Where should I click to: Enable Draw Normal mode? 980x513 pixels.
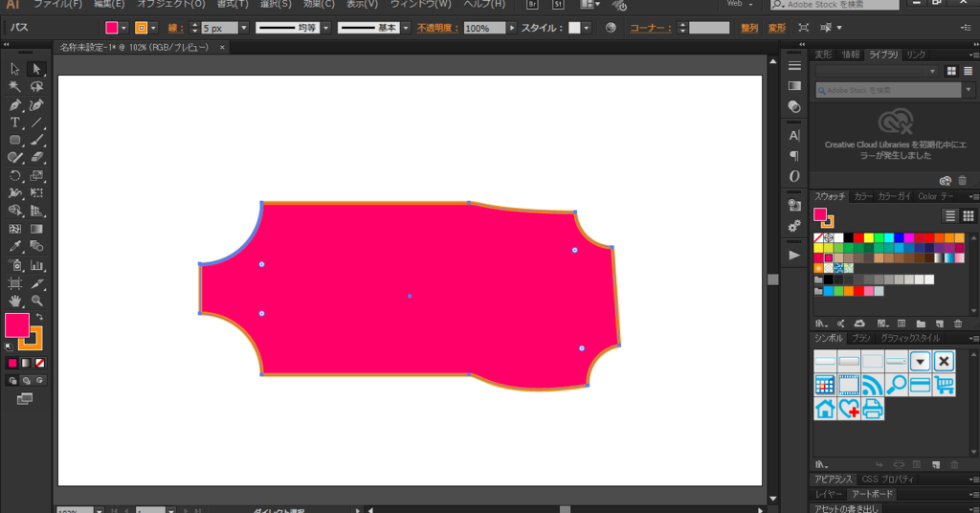(x=12, y=381)
